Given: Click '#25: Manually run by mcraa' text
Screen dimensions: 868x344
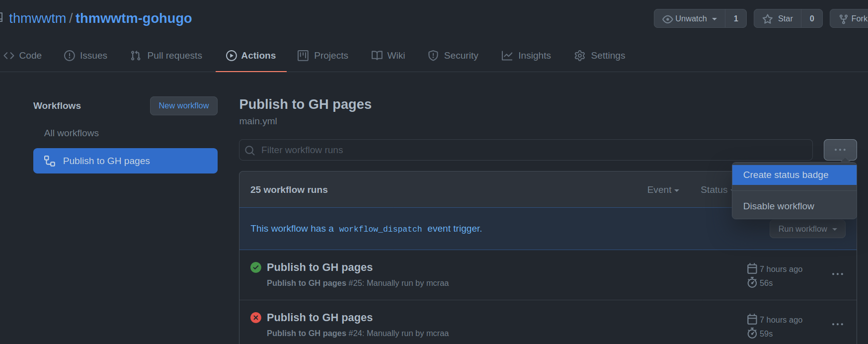Looking at the screenshot, I should 398,283.
